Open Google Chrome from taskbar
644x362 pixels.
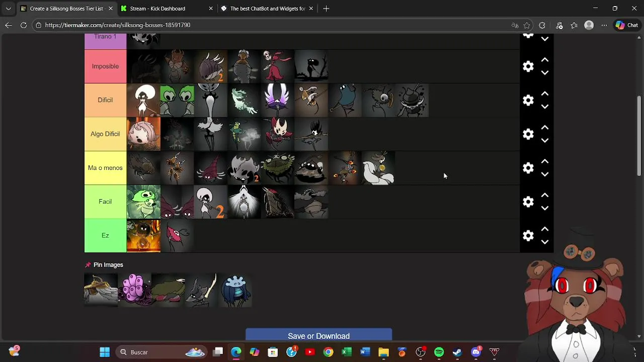pyautogui.click(x=328, y=352)
